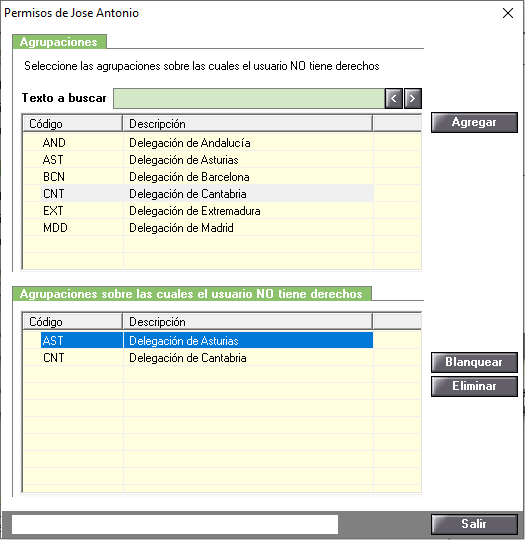Click Código header in lower table
Image resolution: width=525 pixels, height=540 pixels.
tap(73, 322)
